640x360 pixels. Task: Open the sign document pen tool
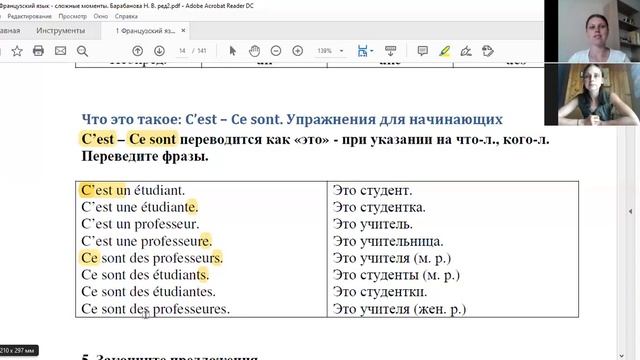click(x=466, y=51)
